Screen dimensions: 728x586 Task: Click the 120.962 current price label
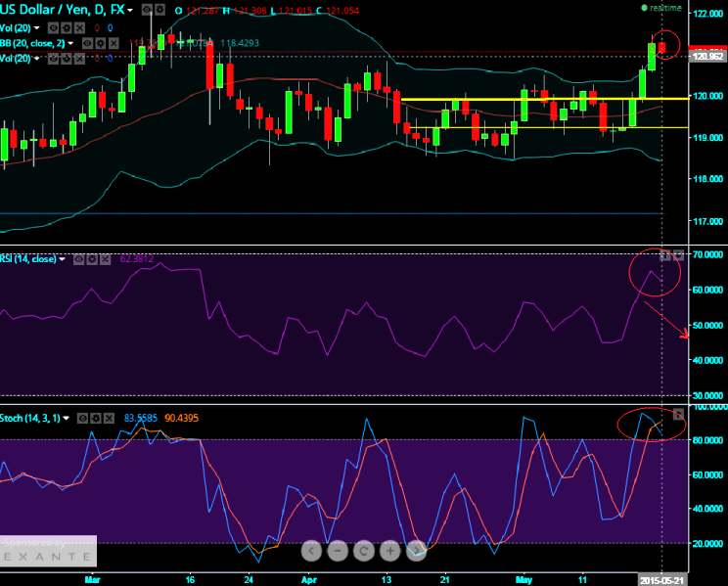[x=708, y=57]
